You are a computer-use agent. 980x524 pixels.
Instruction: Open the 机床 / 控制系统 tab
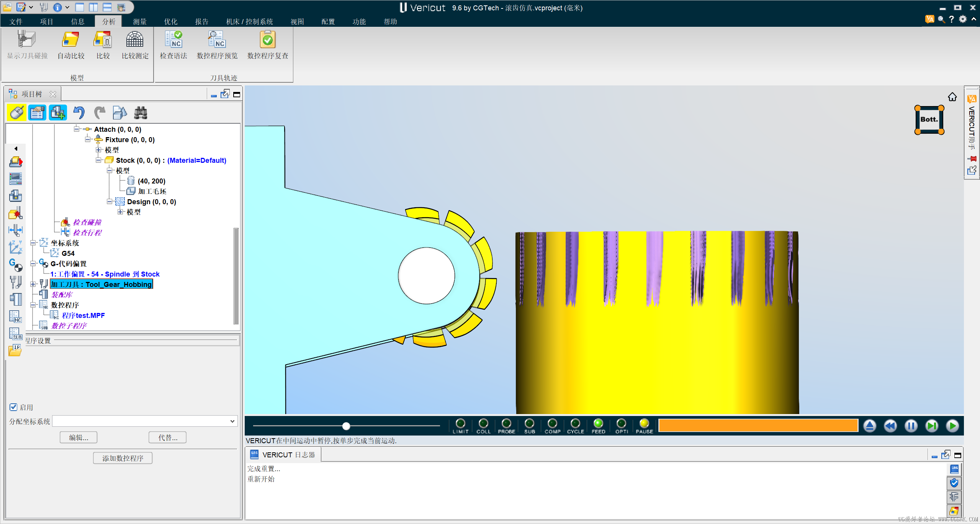[250, 21]
